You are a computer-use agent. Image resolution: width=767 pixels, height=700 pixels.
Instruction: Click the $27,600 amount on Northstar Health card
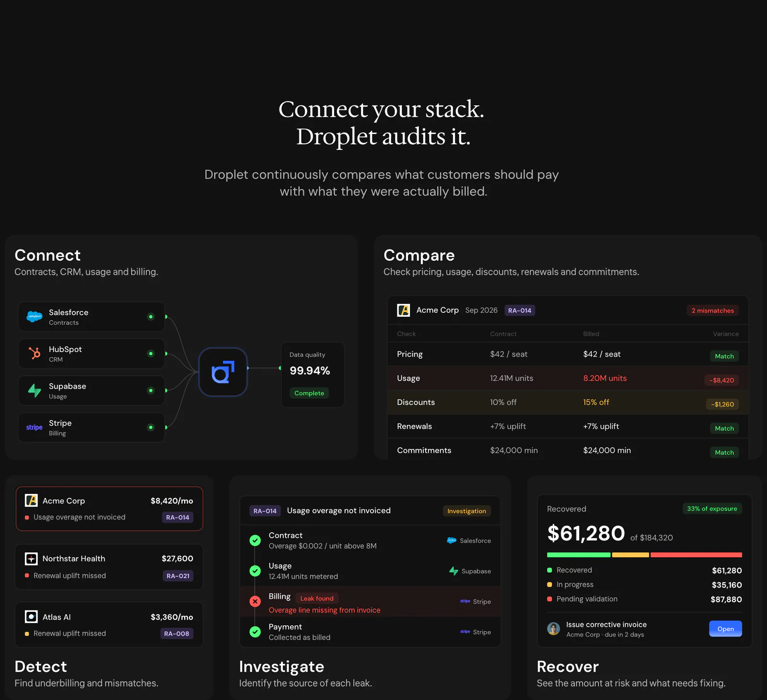point(177,558)
